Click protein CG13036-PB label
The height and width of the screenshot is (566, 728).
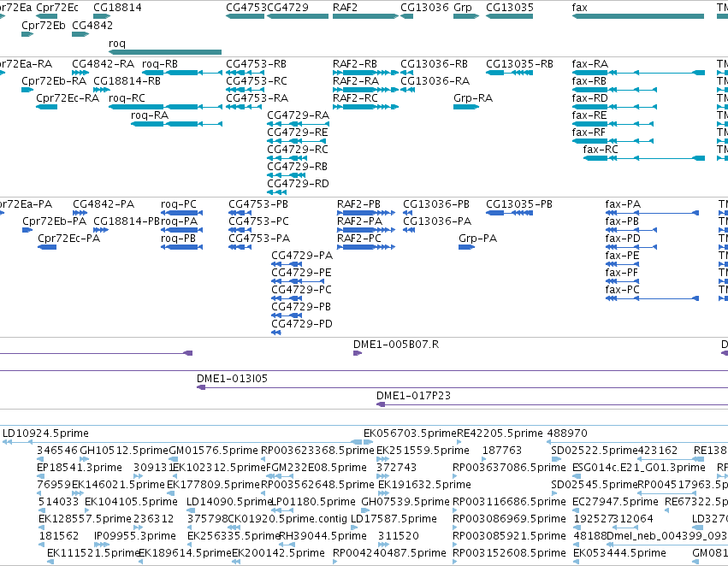(436, 204)
